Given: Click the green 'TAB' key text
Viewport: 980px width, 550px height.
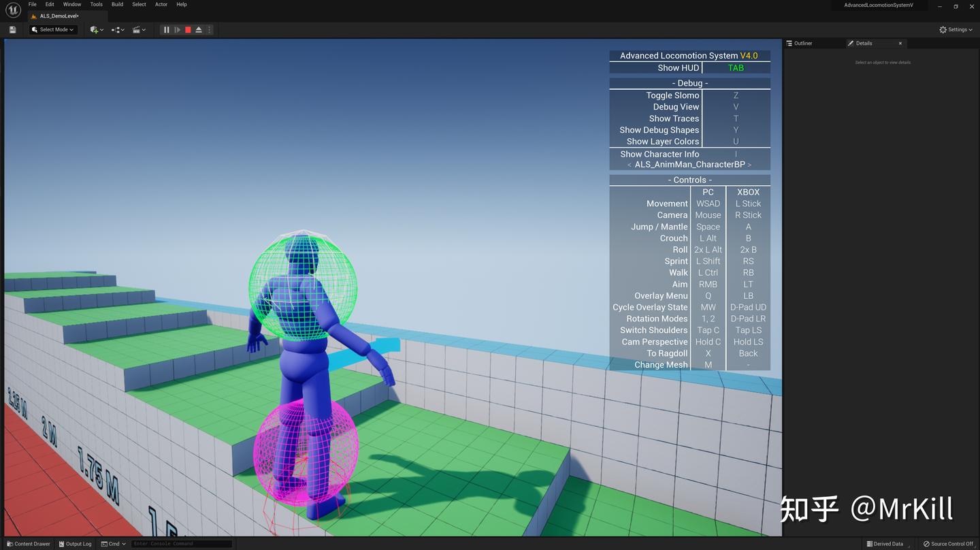Looking at the screenshot, I should click(736, 68).
